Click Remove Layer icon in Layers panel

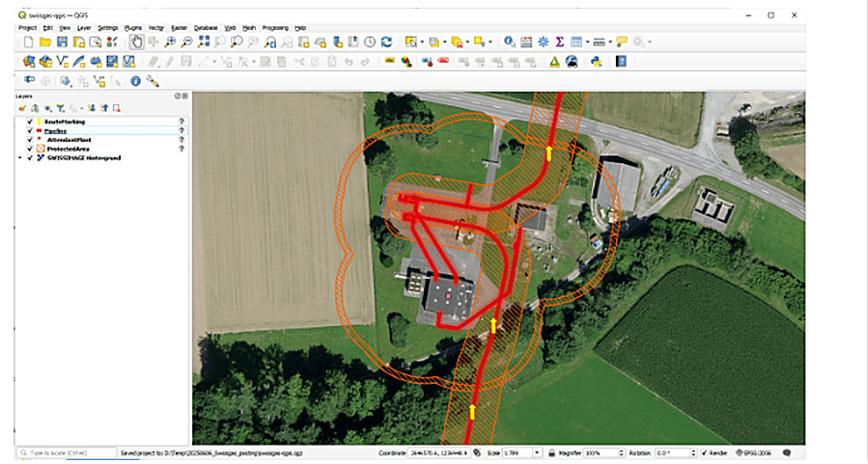pos(116,108)
